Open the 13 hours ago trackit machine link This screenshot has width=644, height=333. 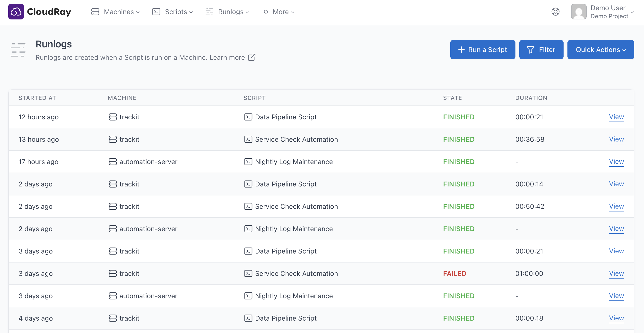coord(129,139)
